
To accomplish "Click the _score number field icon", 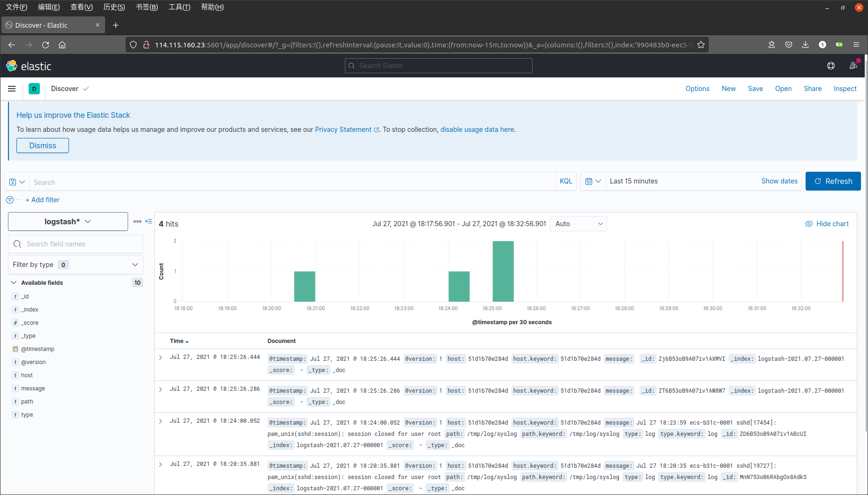I will click(15, 323).
